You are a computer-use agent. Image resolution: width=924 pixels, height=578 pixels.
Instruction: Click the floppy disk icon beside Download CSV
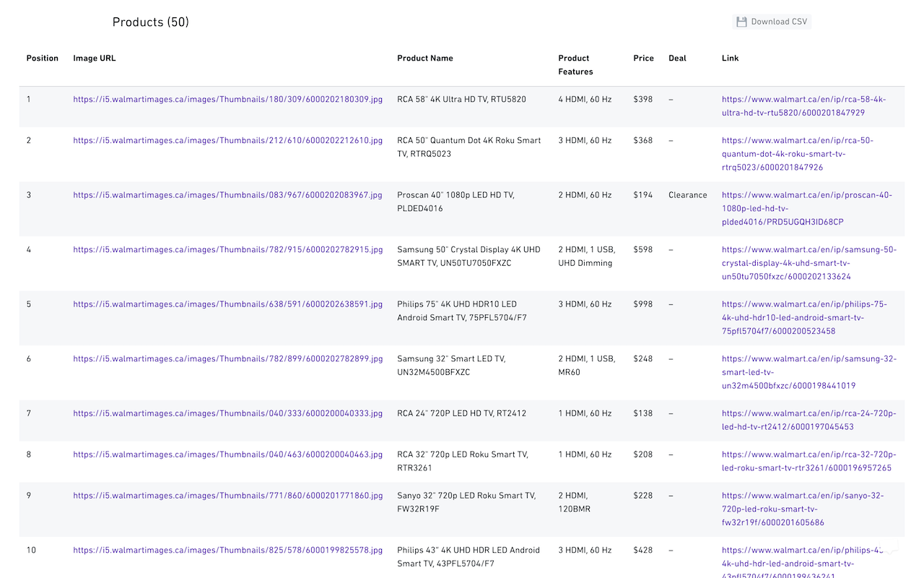741,22
